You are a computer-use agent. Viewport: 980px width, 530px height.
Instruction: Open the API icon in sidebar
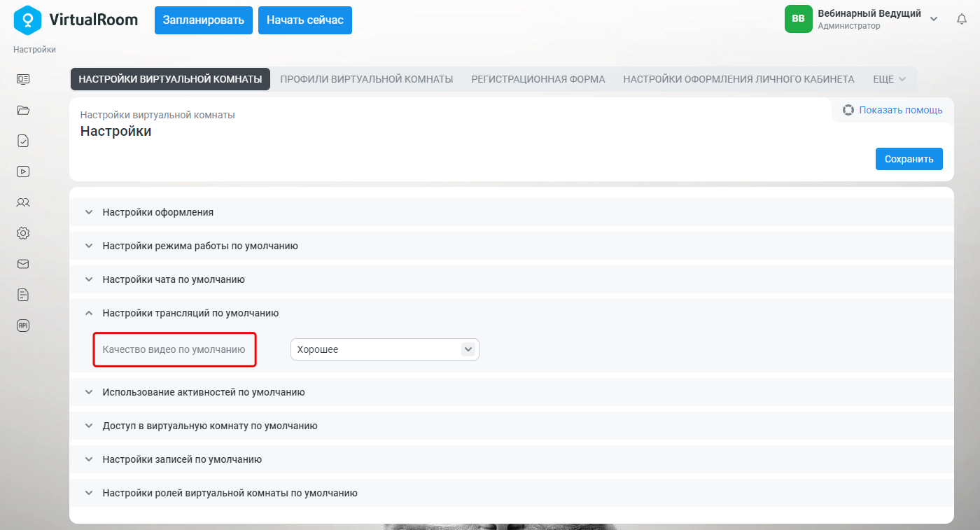tap(23, 326)
